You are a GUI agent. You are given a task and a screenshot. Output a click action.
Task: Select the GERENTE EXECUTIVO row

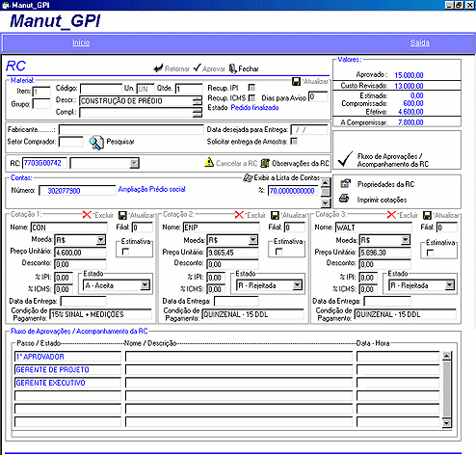pyautogui.click(x=67, y=383)
